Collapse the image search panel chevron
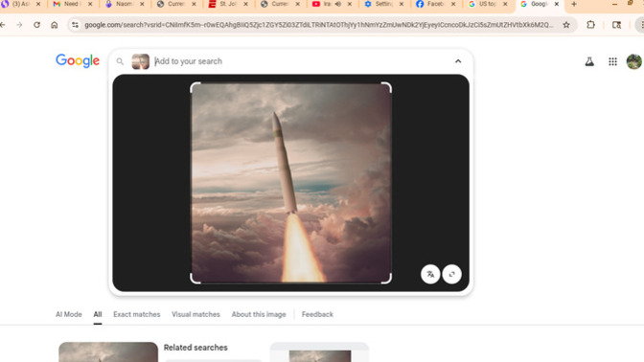Image resolution: width=644 pixels, height=362 pixels. pyautogui.click(x=458, y=61)
